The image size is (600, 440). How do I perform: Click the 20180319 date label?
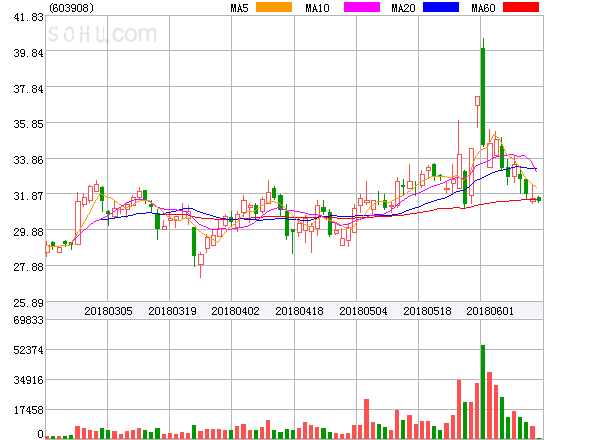172,311
